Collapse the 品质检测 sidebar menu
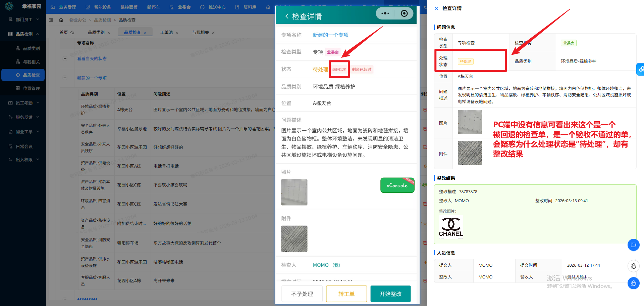 (24, 34)
